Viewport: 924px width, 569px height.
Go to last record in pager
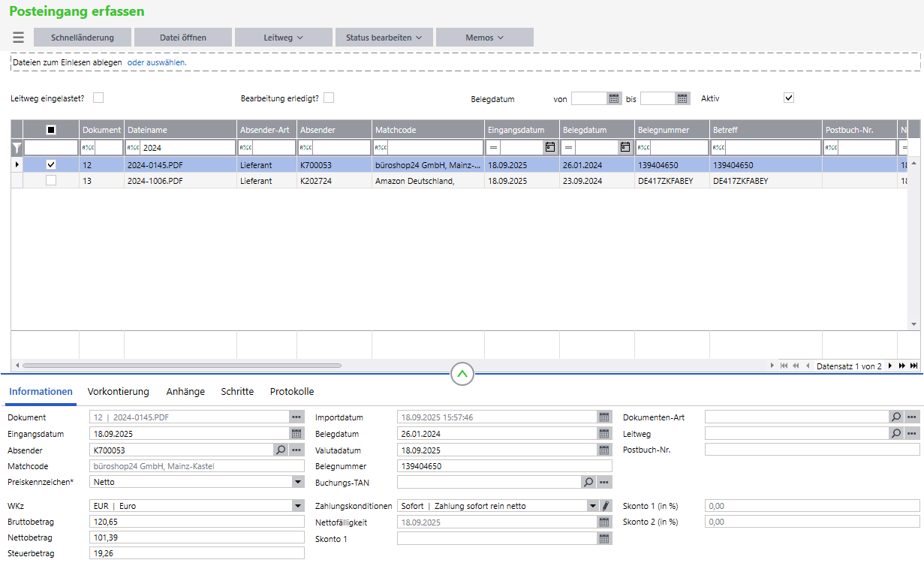point(913,366)
